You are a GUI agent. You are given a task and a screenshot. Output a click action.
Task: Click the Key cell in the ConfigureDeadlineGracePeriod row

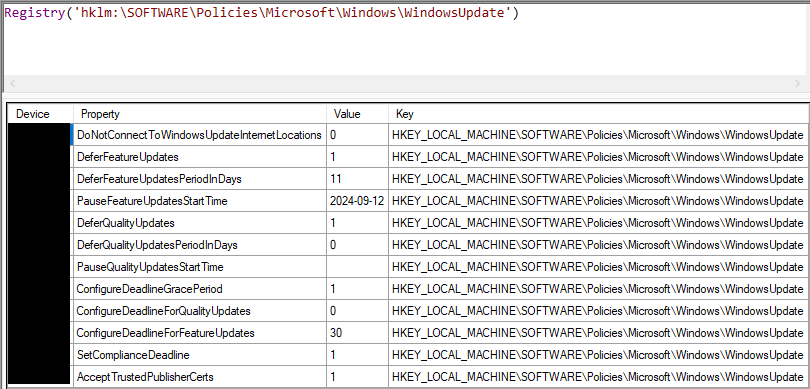tap(599, 289)
